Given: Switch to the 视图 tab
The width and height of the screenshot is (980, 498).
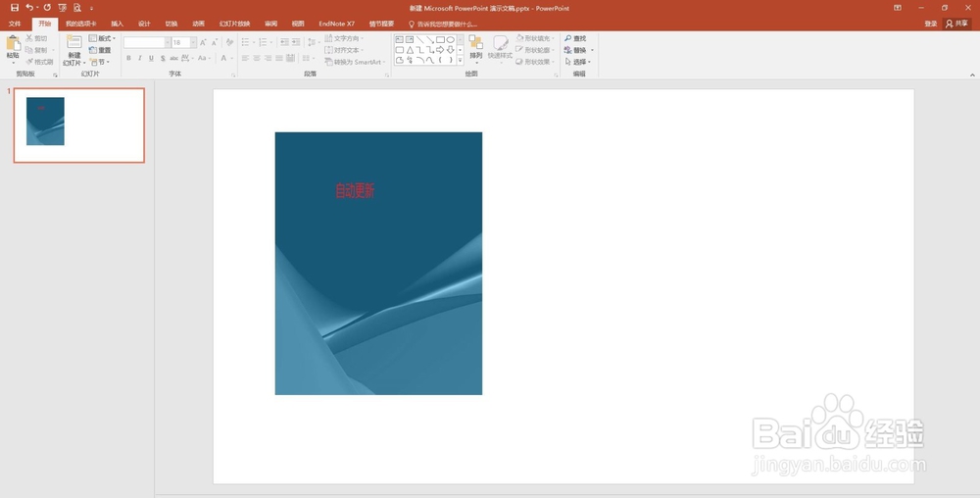Looking at the screenshot, I should (298, 24).
